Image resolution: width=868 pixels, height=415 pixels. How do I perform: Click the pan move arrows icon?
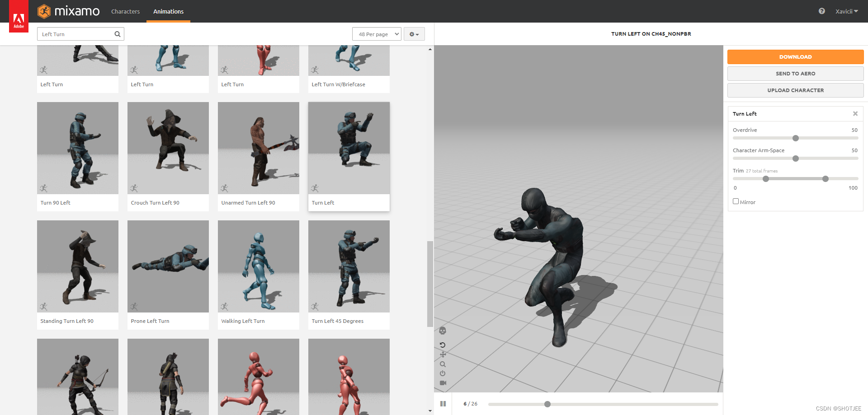click(443, 354)
